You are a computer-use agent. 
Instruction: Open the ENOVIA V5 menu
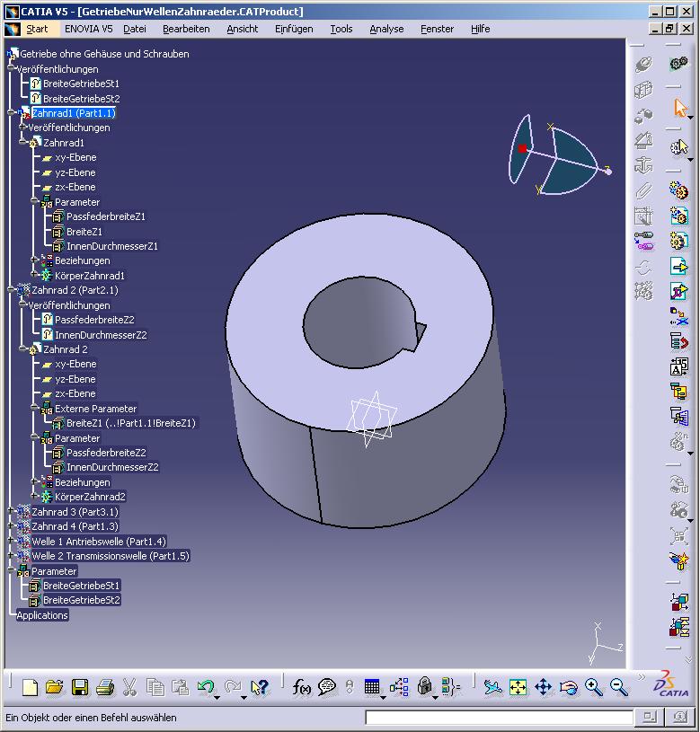pos(88,29)
